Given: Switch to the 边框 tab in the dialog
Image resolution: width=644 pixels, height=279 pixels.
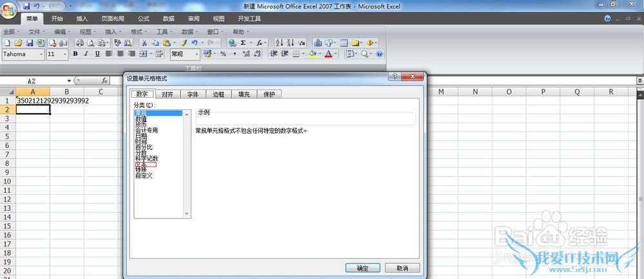Looking at the screenshot, I should (218, 94).
